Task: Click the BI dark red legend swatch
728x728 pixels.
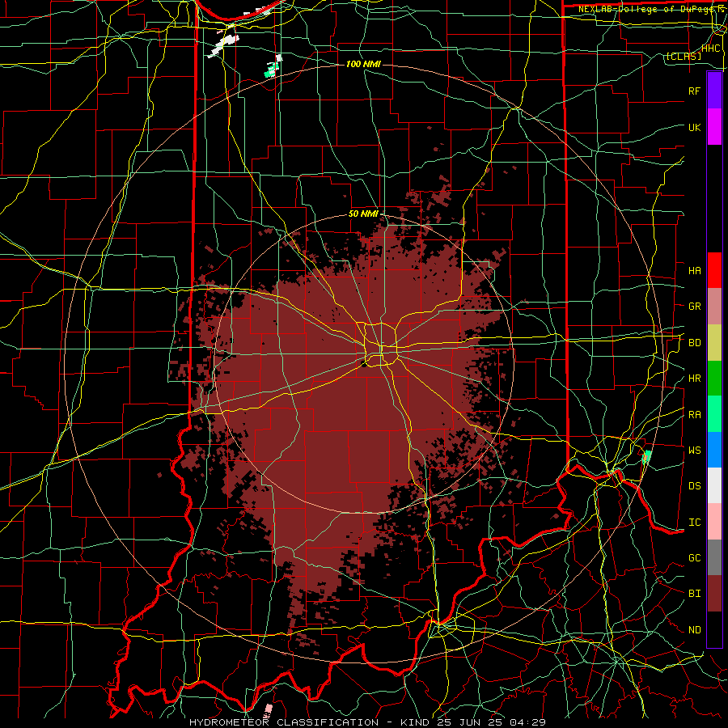Action: pyautogui.click(x=714, y=594)
